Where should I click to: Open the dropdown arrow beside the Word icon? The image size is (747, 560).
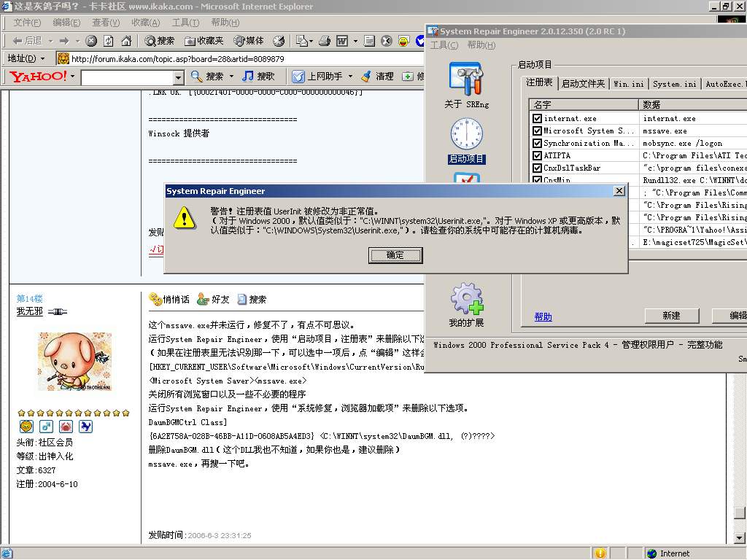coord(355,42)
